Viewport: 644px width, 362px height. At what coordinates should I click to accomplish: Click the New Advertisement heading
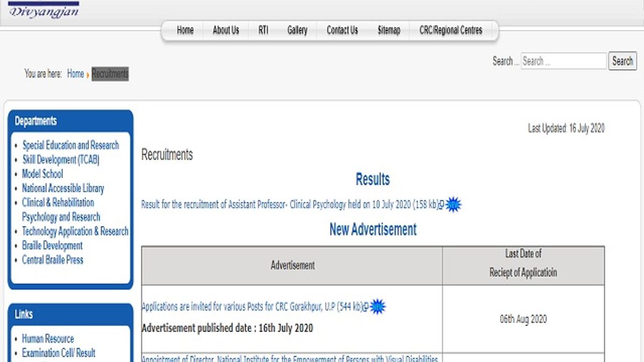373,230
